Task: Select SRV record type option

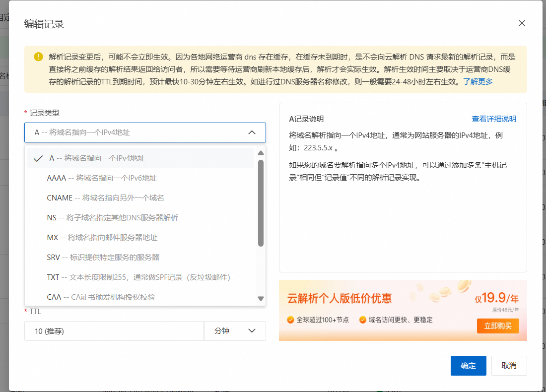Action: point(103,258)
